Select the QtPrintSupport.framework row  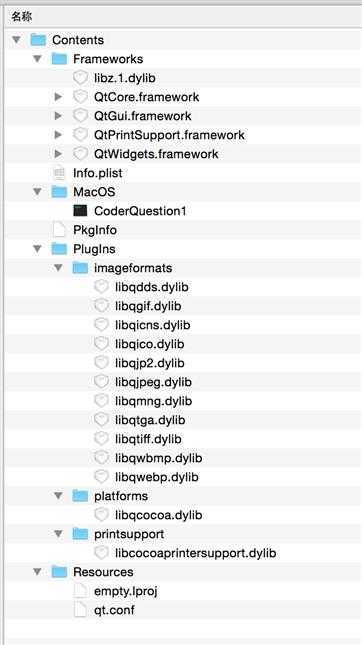[183, 135]
